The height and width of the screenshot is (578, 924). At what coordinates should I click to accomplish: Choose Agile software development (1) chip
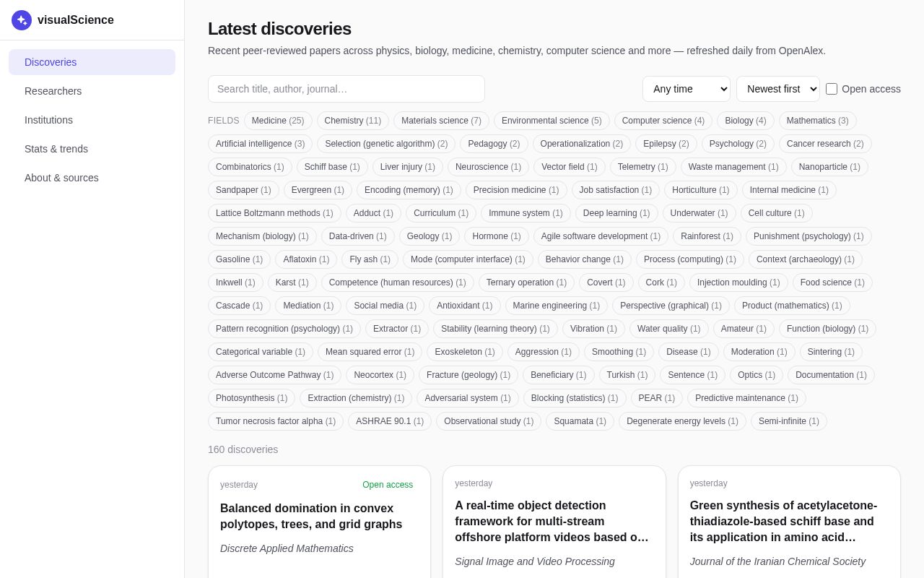pyautogui.click(x=601, y=236)
